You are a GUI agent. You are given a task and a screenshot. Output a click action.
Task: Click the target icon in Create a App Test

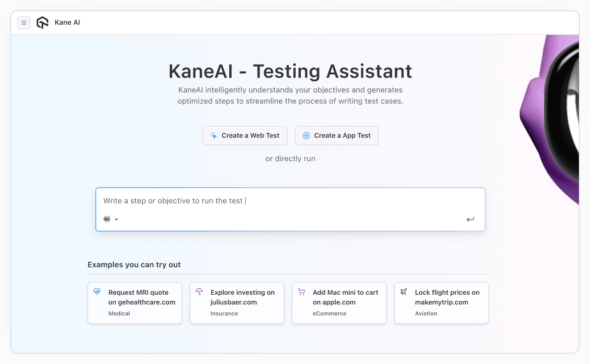click(x=306, y=136)
